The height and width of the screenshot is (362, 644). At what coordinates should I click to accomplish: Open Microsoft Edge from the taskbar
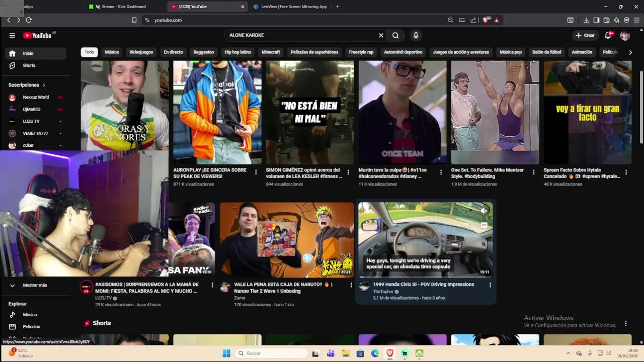(375, 353)
